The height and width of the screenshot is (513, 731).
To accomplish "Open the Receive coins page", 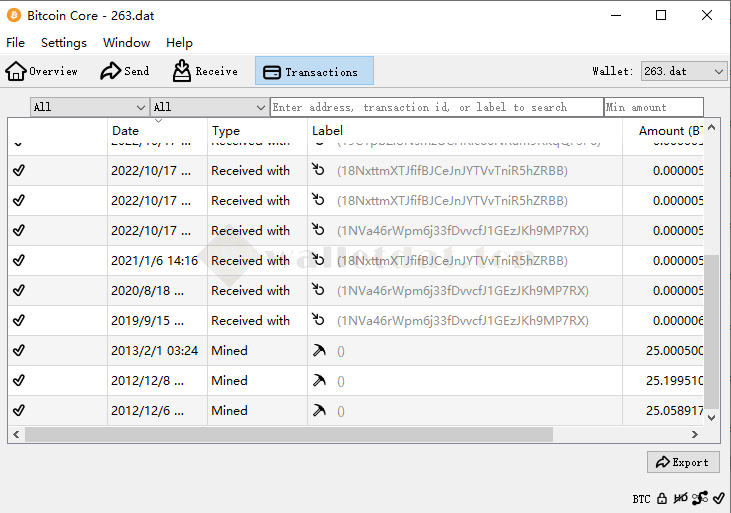I will pos(205,71).
